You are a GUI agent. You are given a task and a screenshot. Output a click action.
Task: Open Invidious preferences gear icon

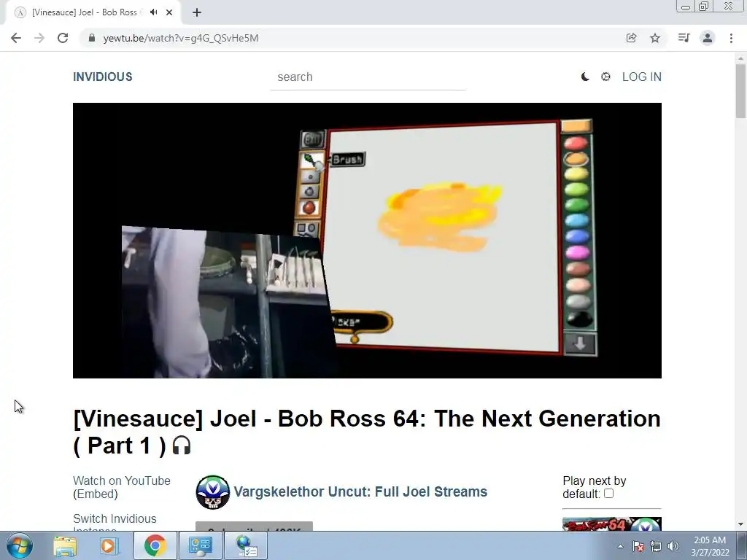tap(605, 77)
